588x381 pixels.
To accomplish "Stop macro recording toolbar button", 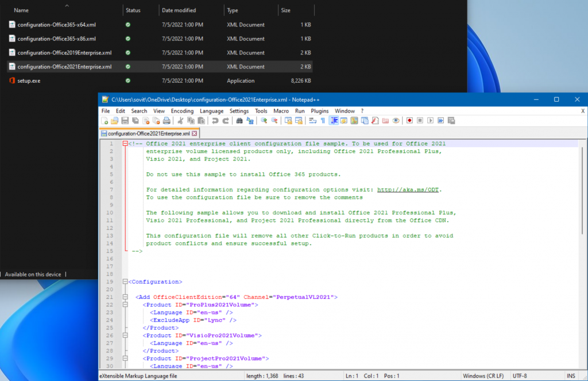I will pyautogui.click(x=420, y=121).
